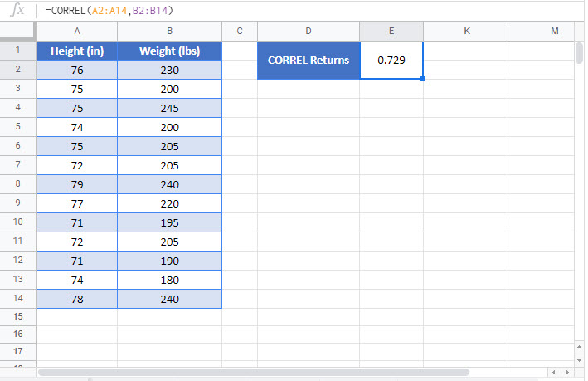Select weight cell 195
Image resolution: width=588 pixels, height=381 pixels.
click(x=169, y=222)
